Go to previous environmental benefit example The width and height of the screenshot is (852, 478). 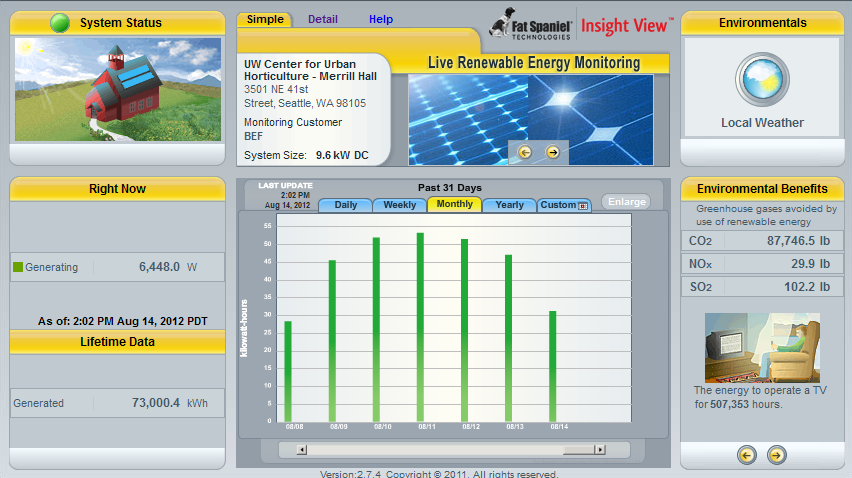(x=746, y=455)
